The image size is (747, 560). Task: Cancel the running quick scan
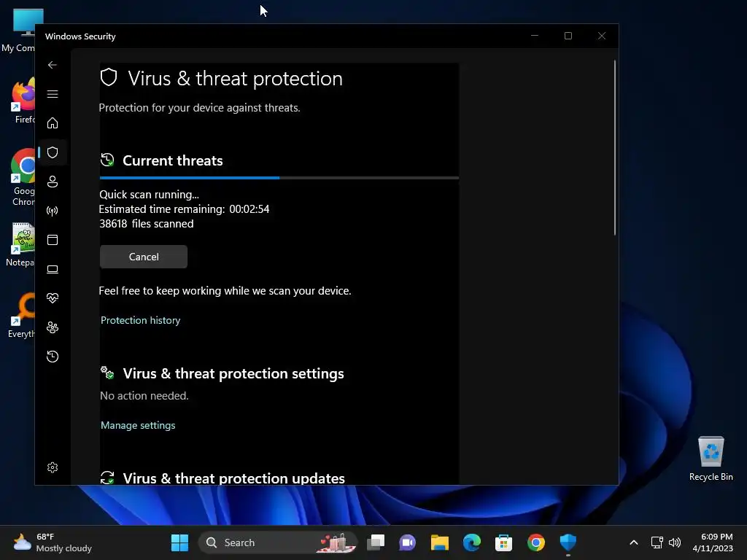pyautogui.click(x=144, y=257)
